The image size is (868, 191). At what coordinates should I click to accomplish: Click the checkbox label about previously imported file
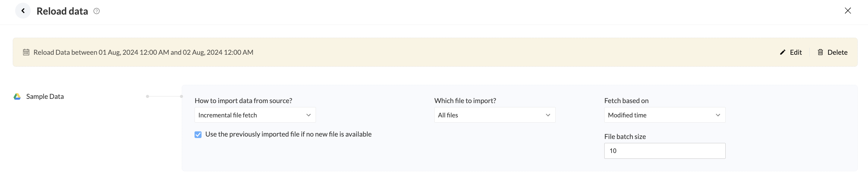(x=288, y=134)
